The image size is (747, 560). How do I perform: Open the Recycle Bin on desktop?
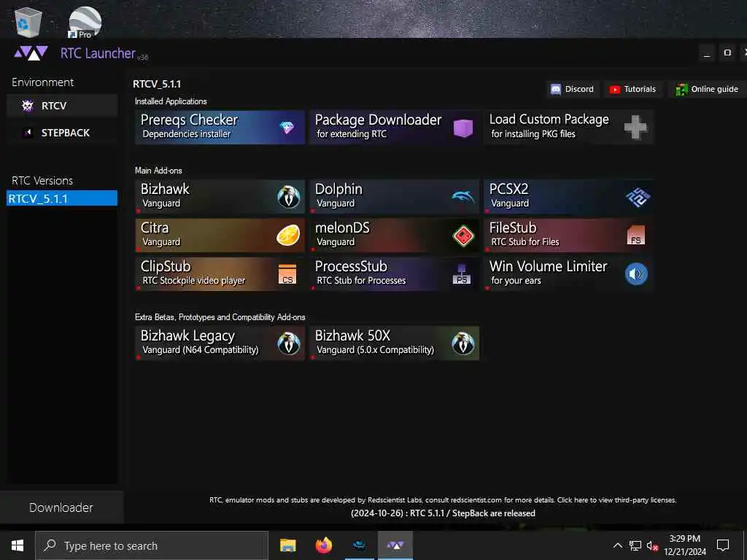(x=28, y=23)
